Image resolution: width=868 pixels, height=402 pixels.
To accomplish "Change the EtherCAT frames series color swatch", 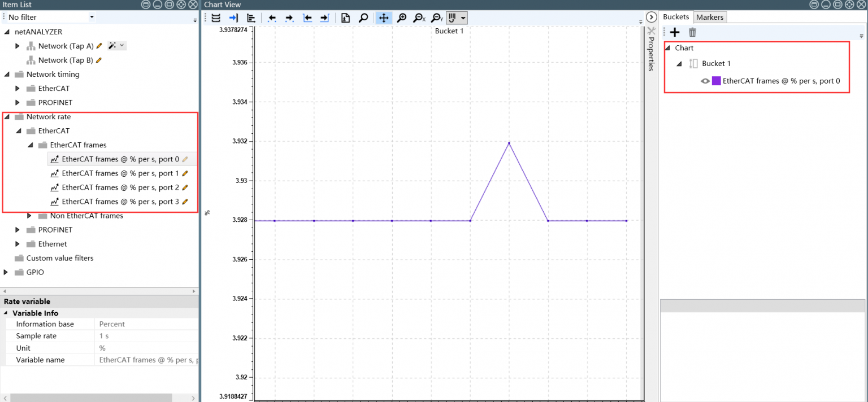I will click(x=715, y=81).
